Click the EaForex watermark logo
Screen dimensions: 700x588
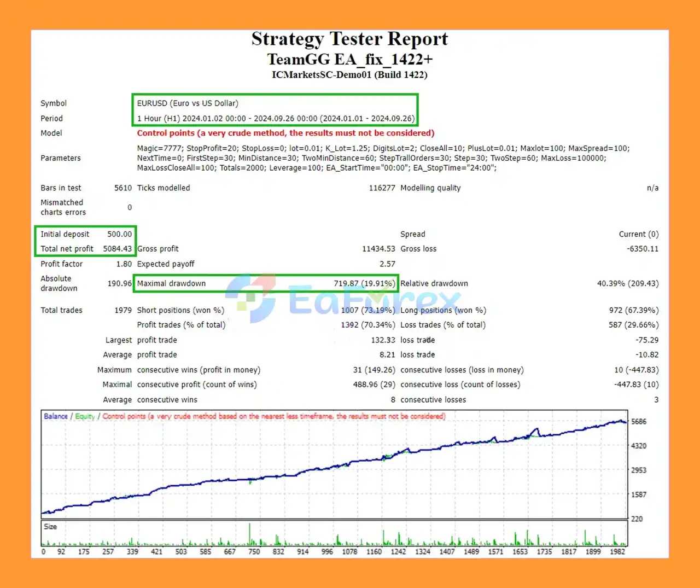[342, 299]
